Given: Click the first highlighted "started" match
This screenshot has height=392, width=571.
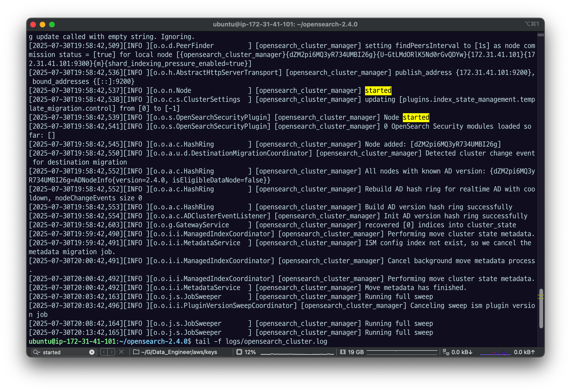Looking at the screenshot, I should click(x=378, y=90).
